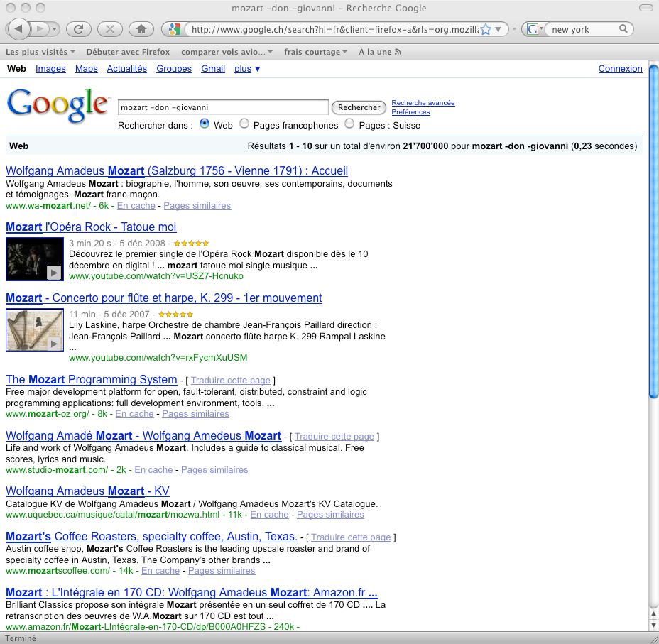Expand the frais courtage bookmark folder
659x644 pixels.
[315, 52]
